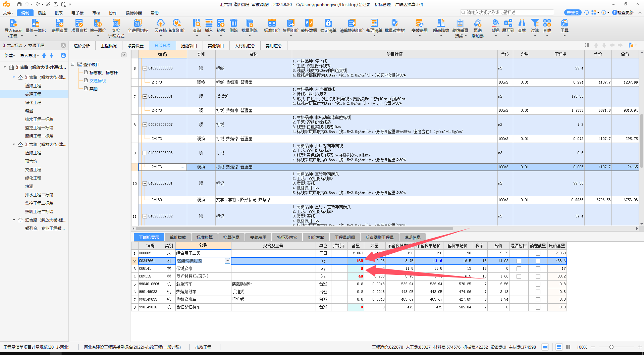Image resolution: width=644 pixels, height=355 pixels.
Task: Open the 质控 ribbon tab
Action: (x=42, y=13)
